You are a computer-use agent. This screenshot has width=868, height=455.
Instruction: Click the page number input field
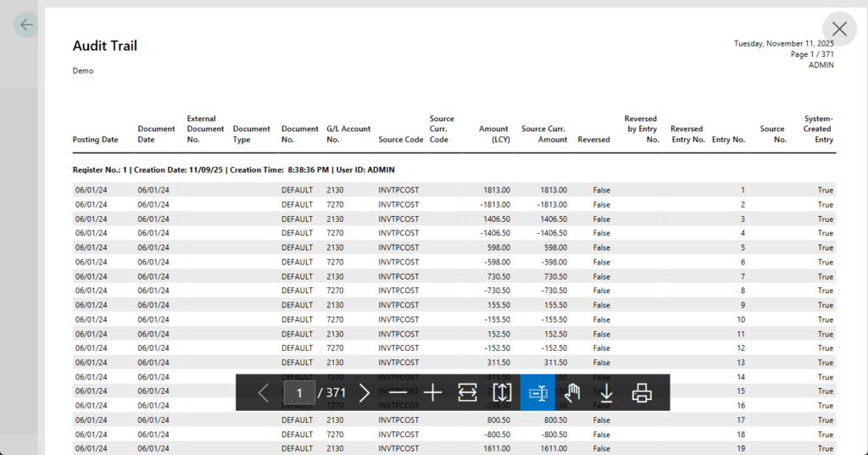pyautogui.click(x=299, y=393)
